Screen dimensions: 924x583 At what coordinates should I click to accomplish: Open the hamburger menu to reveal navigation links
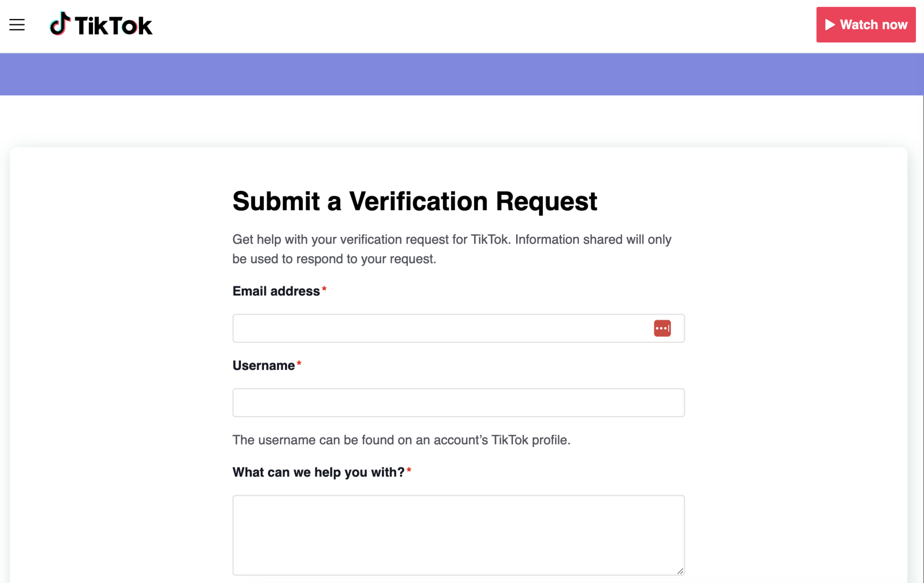pos(17,25)
